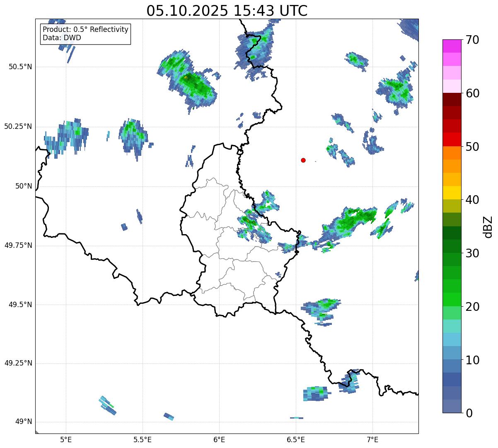
Task: Click the latitude label 50.5°N
Action: pos(20,67)
